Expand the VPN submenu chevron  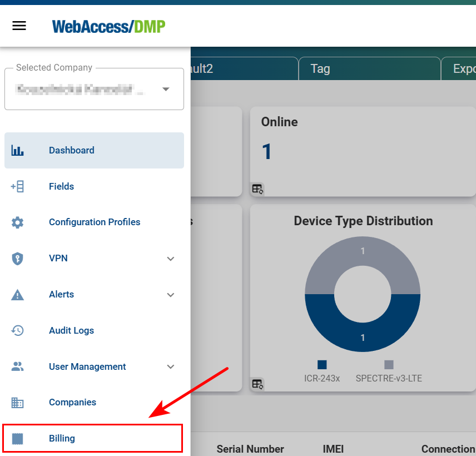[170, 258]
